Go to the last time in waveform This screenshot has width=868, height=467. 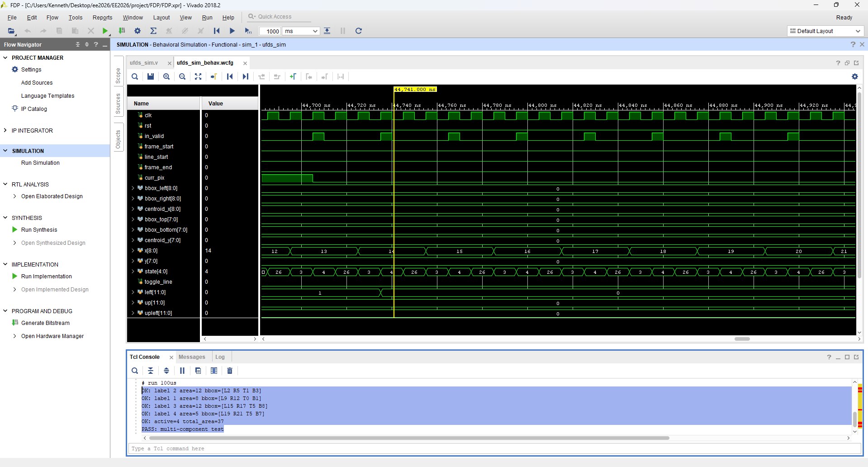(246, 76)
